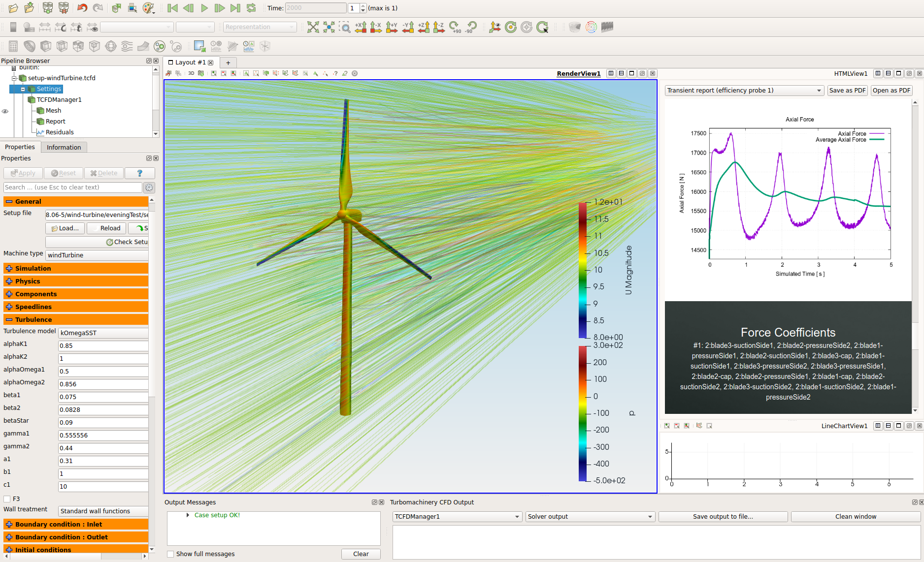Open the color map editor palette icon
924x562 pixels.
click(148, 7)
